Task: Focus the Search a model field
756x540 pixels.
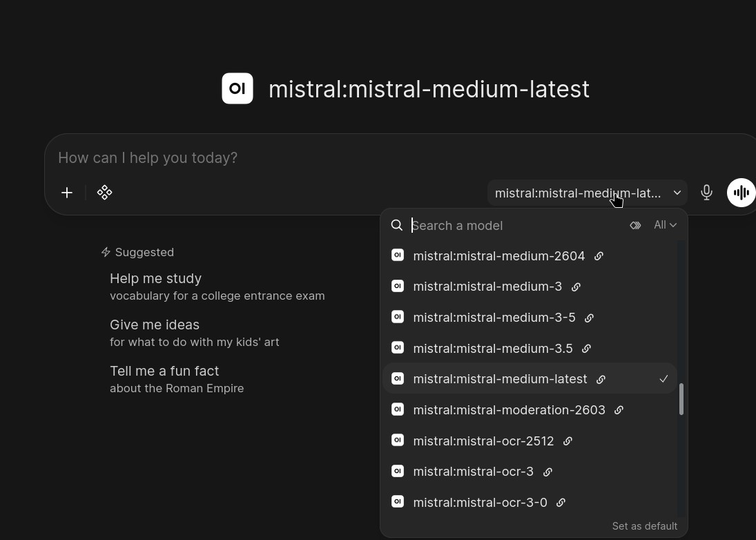Action: pyautogui.click(x=516, y=225)
